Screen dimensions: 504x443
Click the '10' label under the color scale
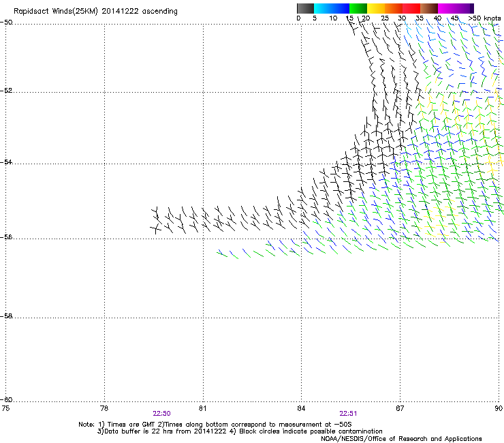(x=333, y=18)
